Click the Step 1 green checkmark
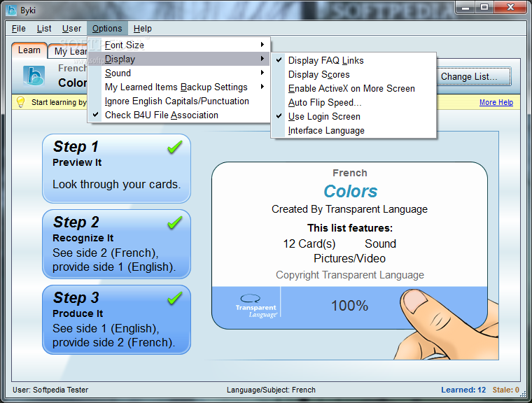The image size is (532, 403). pos(175,147)
